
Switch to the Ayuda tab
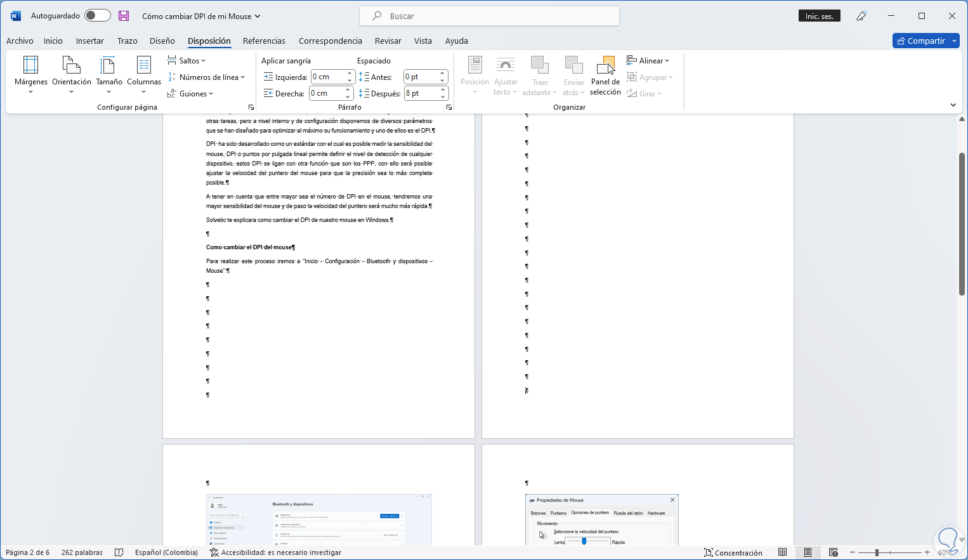point(457,41)
